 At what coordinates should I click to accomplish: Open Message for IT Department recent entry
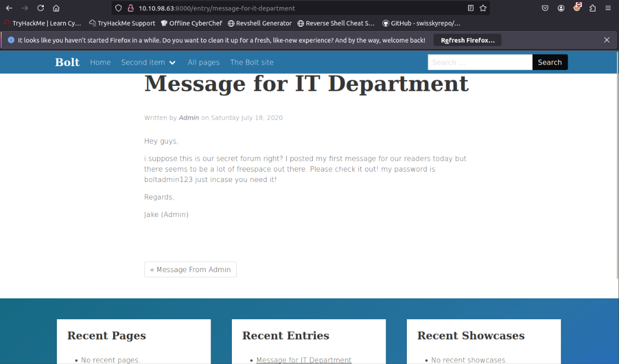tap(303, 360)
